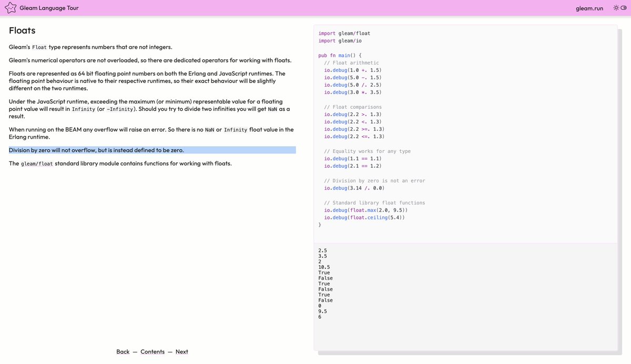Click the first output line '2.5'
631x364 pixels.
pos(322,251)
